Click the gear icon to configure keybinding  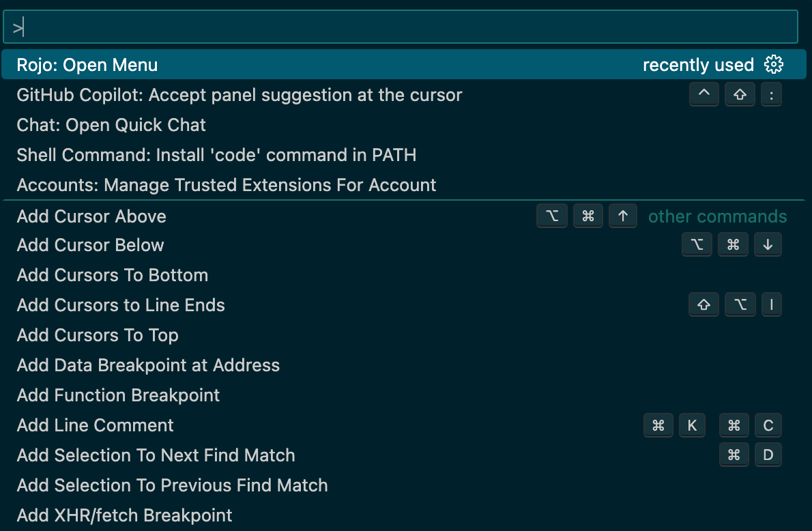click(x=774, y=65)
